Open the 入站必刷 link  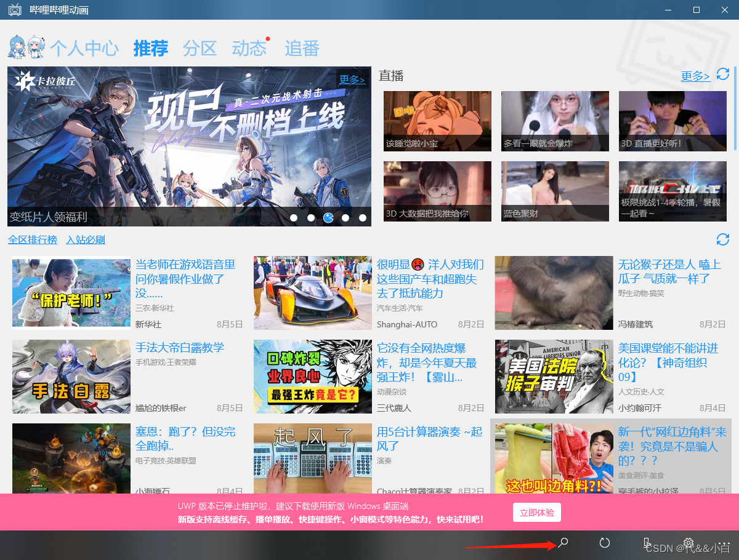point(86,240)
